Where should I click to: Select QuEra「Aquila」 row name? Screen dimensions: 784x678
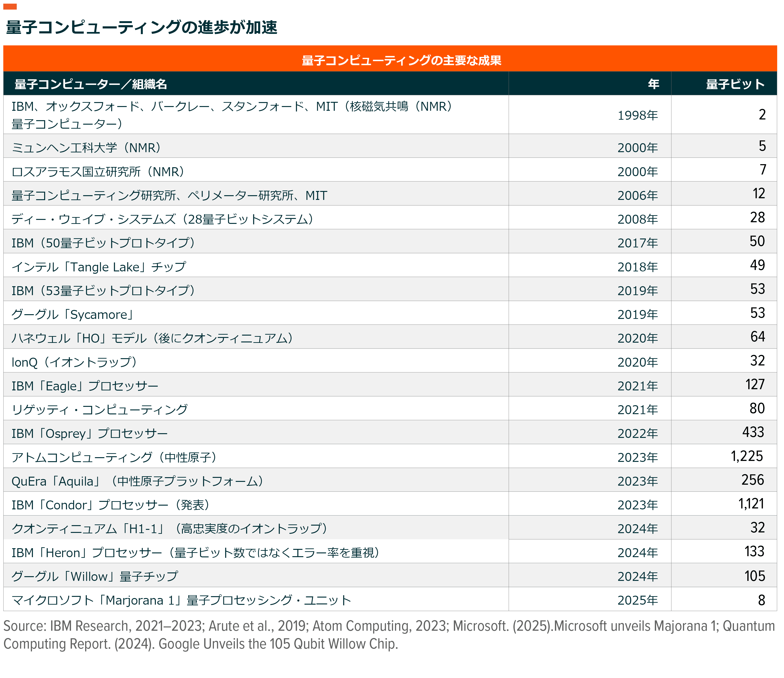click(x=137, y=481)
